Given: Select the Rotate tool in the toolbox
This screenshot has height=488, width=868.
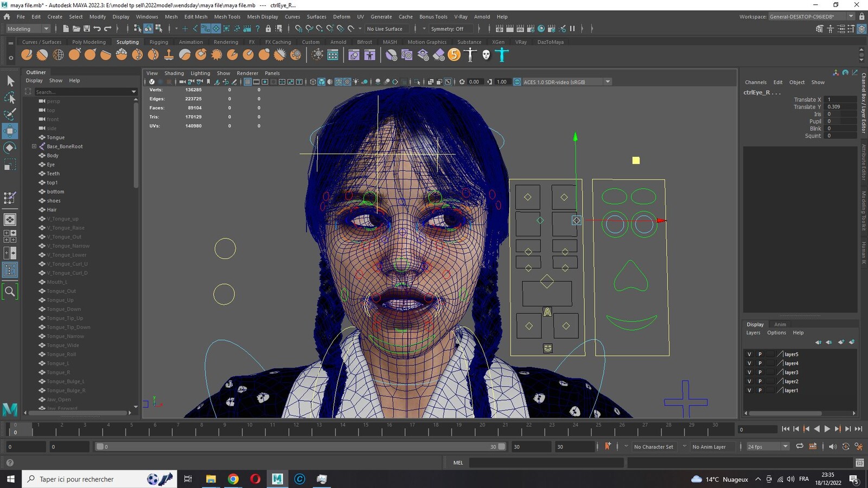Looking at the screenshot, I should 10,147.
